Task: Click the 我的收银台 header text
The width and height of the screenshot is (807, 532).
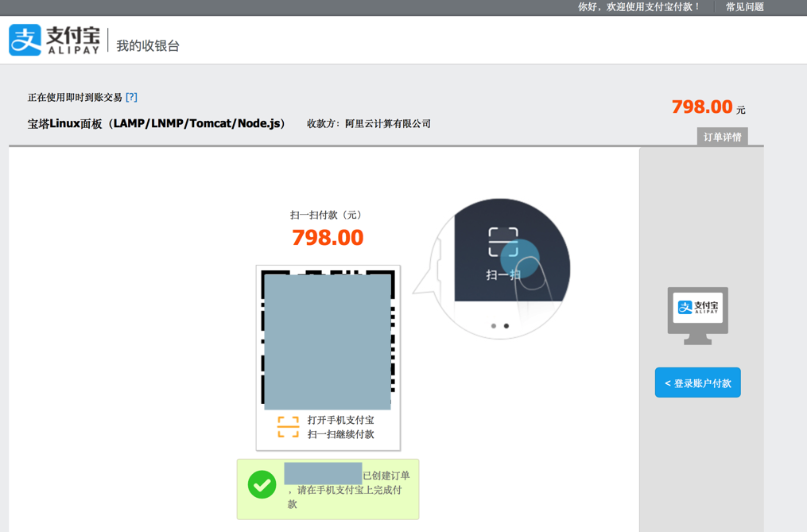Action: (148, 46)
